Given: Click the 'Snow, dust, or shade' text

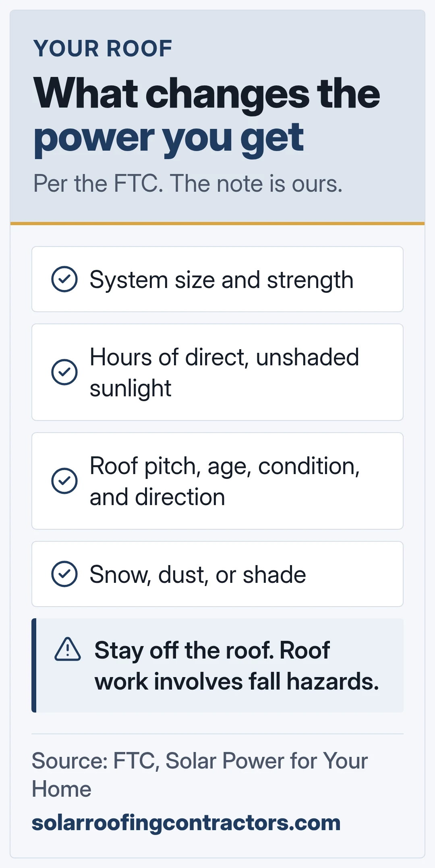Looking at the screenshot, I should click(198, 575).
